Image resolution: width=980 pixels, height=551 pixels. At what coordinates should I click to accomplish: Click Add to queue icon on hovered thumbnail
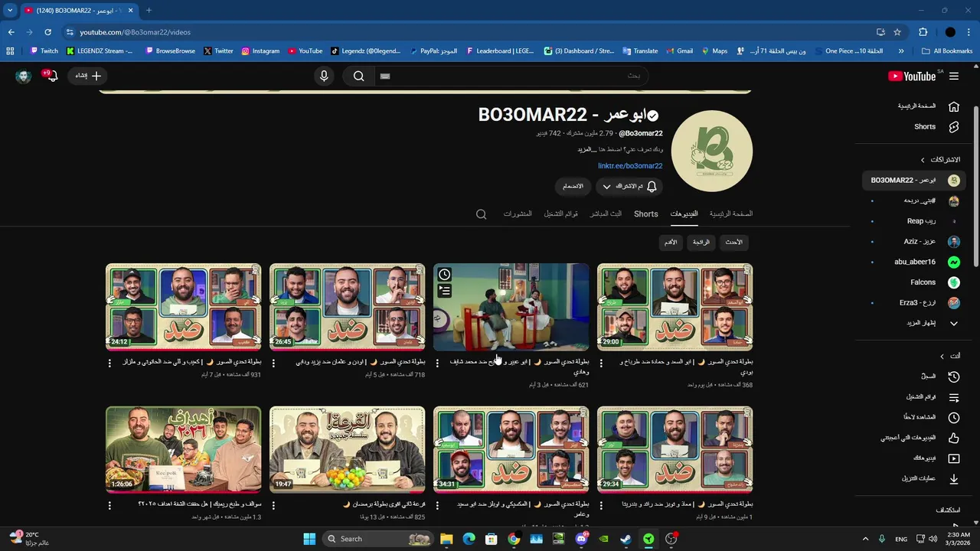click(445, 291)
